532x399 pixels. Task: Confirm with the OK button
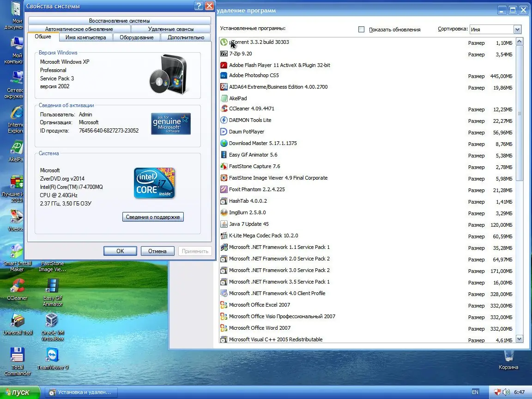(120, 251)
